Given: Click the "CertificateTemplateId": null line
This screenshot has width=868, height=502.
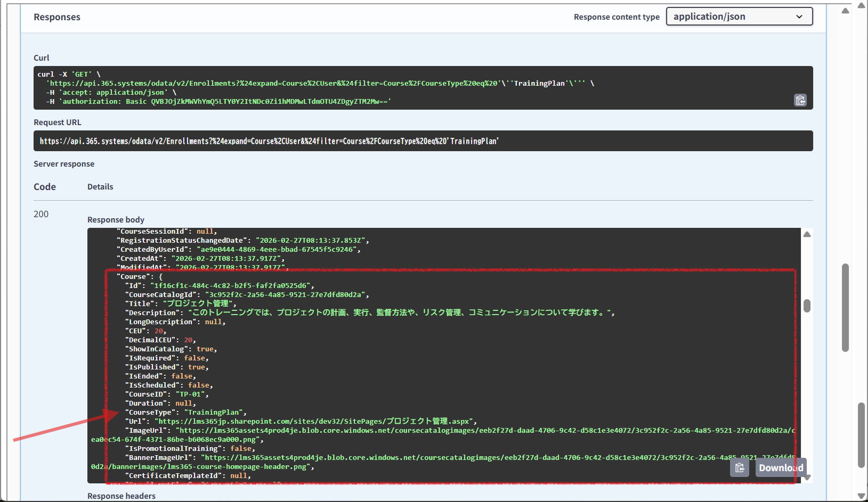Looking at the screenshot, I should [x=188, y=476].
